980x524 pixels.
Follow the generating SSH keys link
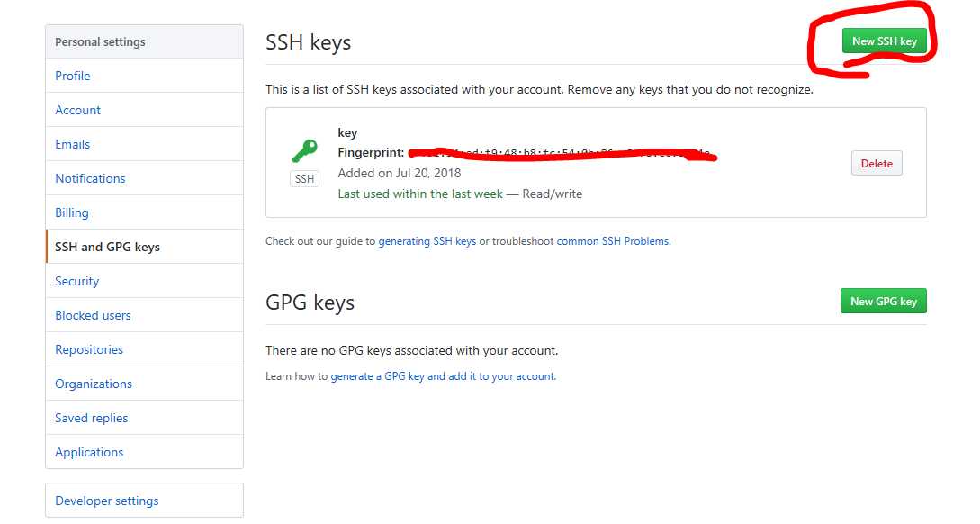[x=427, y=241]
